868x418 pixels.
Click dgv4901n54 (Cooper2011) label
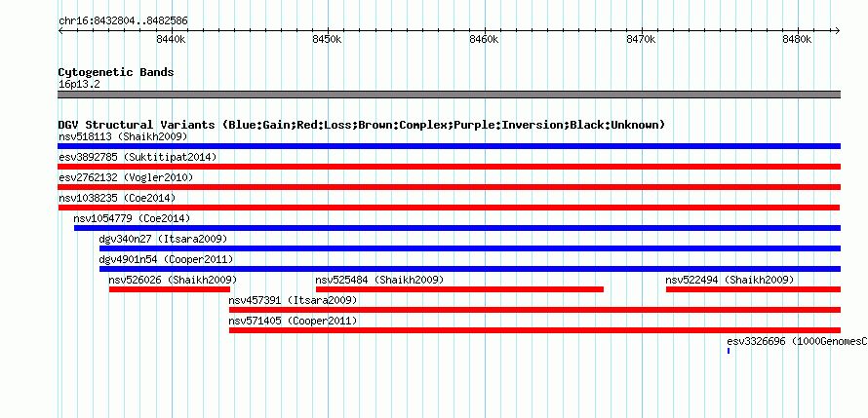[x=166, y=259]
